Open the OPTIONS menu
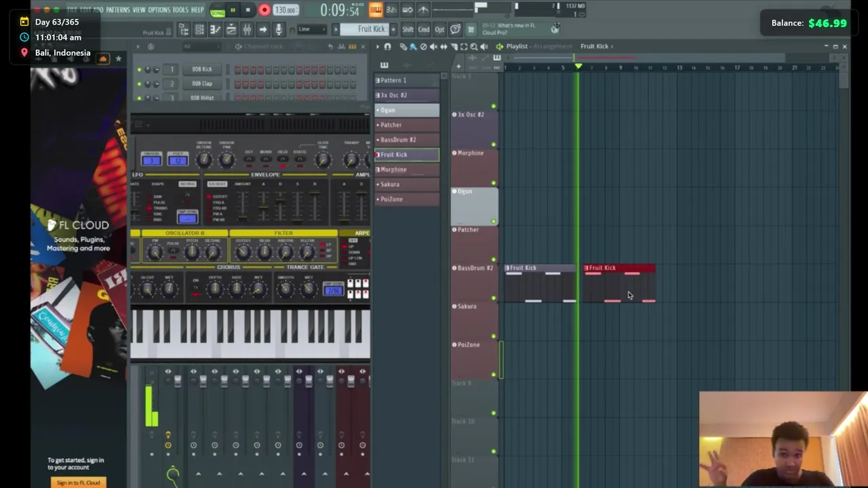This screenshot has width=868, height=488. pyautogui.click(x=159, y=10)
